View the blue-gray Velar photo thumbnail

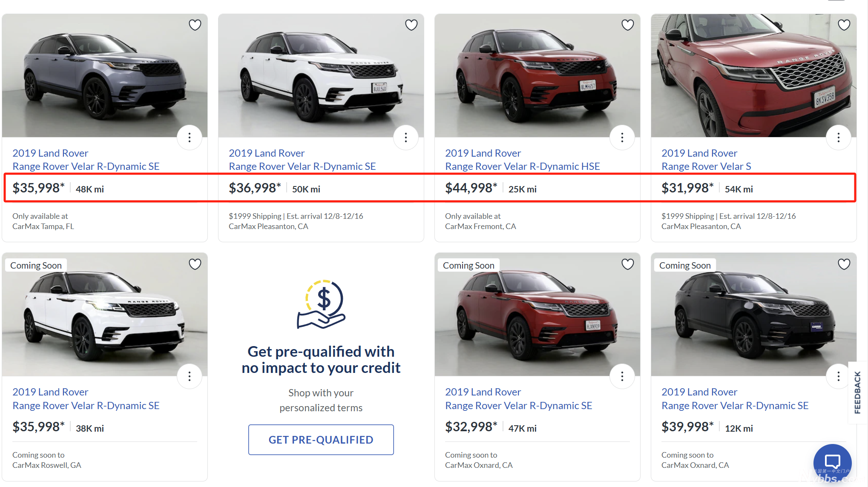pyautogui.click(x=105, y=76)
